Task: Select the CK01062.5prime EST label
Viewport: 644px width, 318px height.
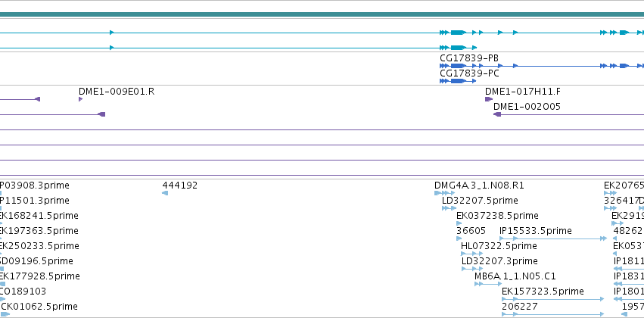Action: 39,307
